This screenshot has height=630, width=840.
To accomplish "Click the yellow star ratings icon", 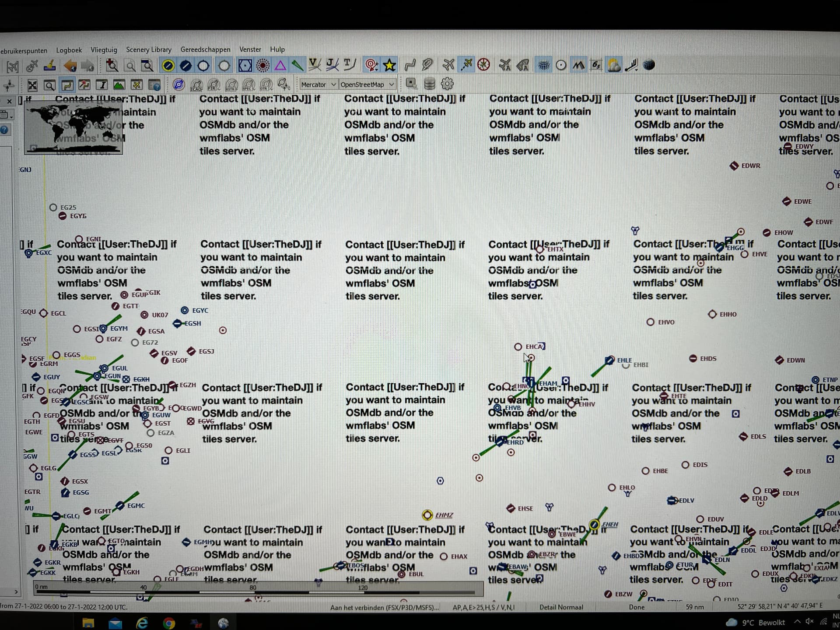I will pos(389,65).
